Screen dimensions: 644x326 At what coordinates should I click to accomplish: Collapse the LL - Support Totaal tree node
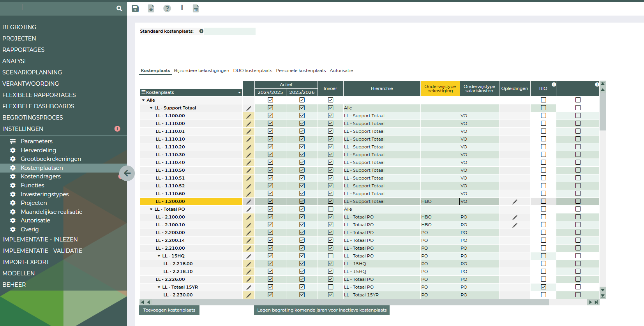[x=151, y=108]
